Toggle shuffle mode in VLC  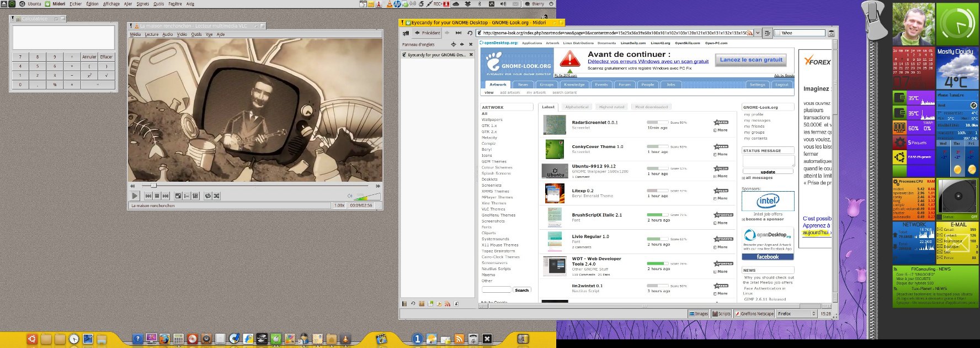point(217,196)
